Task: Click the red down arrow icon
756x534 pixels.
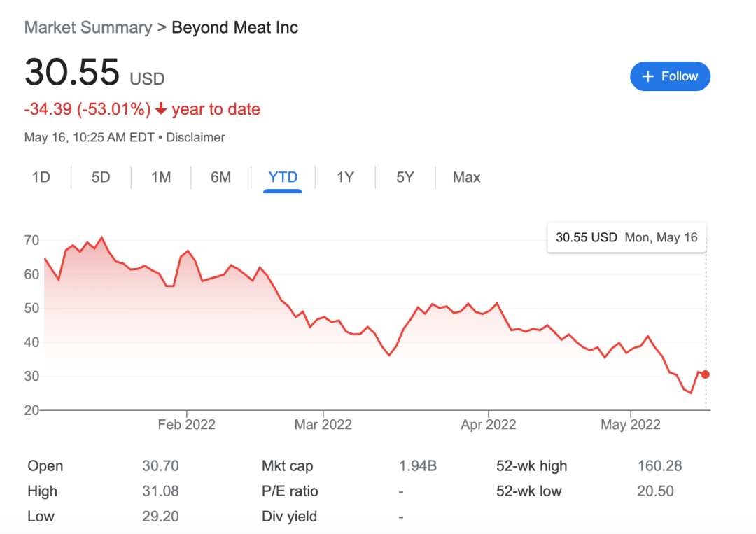Action: [161, 109]
